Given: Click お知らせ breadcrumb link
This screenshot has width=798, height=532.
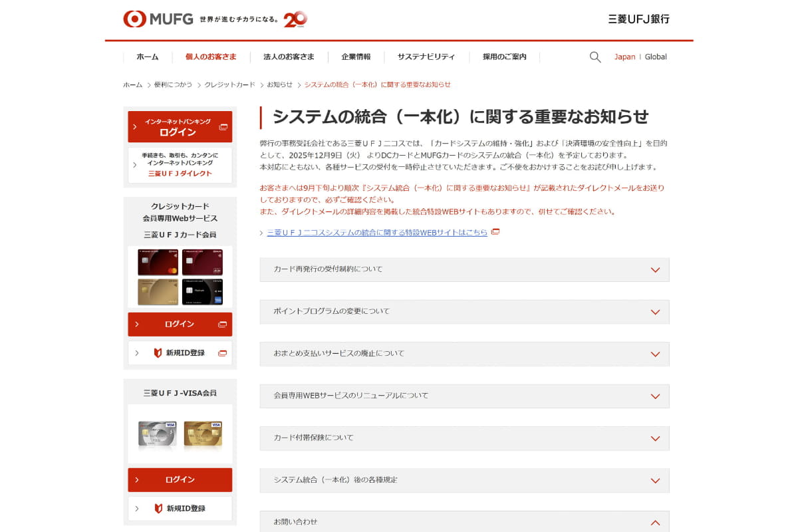Looking at the screenshot, I should (280, 84).
